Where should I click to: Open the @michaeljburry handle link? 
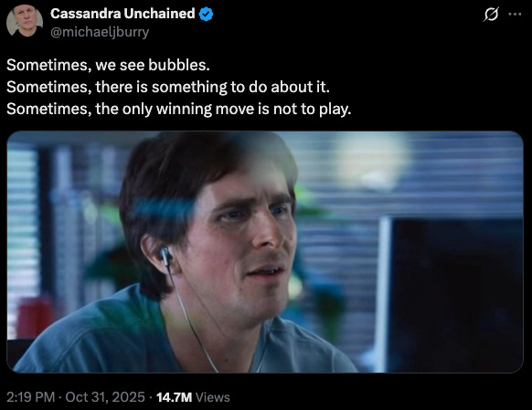pyautogui.click(x=100, y=32)
